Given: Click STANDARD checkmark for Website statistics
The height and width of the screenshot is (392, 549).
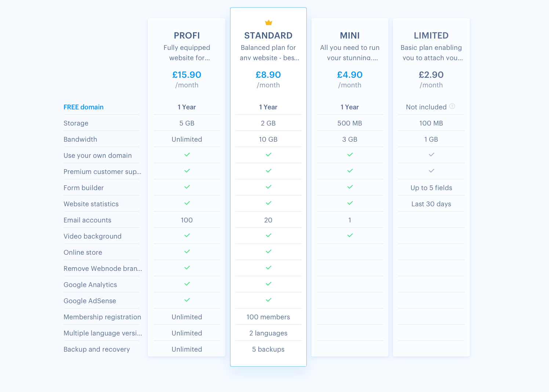Looking at the screenshot, I should coord(269,203).
